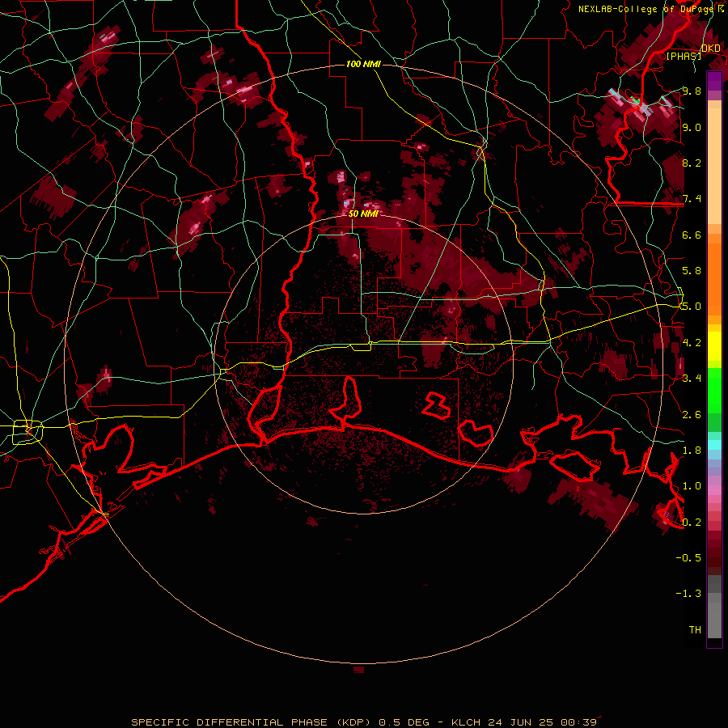Click the 6.6 color scale value
Screen dimensions: 728x728
click(692, 235)
